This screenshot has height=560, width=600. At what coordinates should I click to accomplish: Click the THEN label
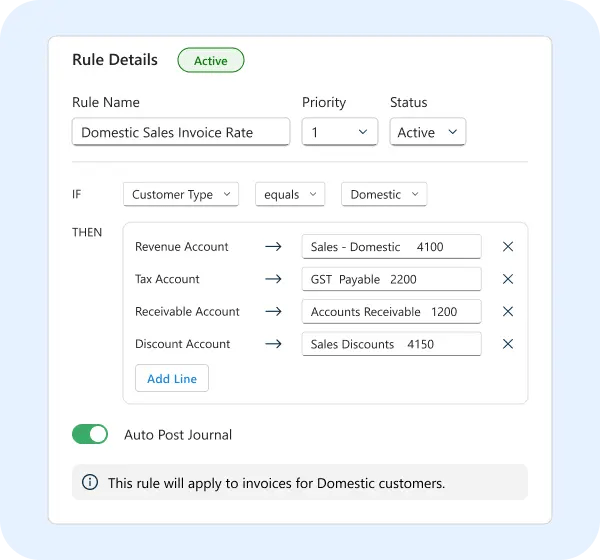(x=87, y=232)
